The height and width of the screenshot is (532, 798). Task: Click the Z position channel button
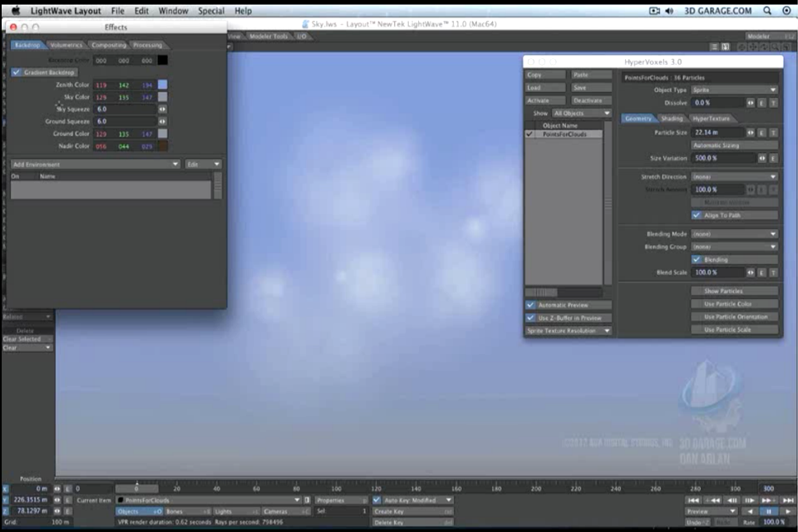click(x=5, y=511)
